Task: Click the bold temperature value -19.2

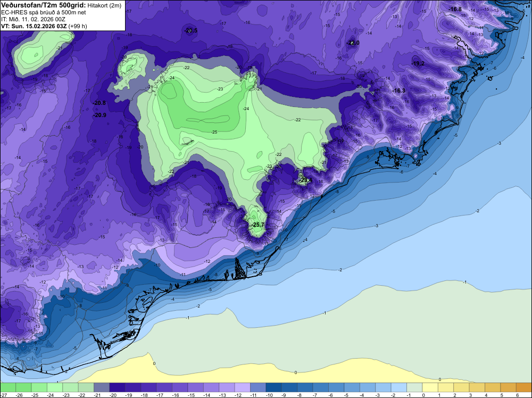Action: pyautogui.click(x=418, y=63)
